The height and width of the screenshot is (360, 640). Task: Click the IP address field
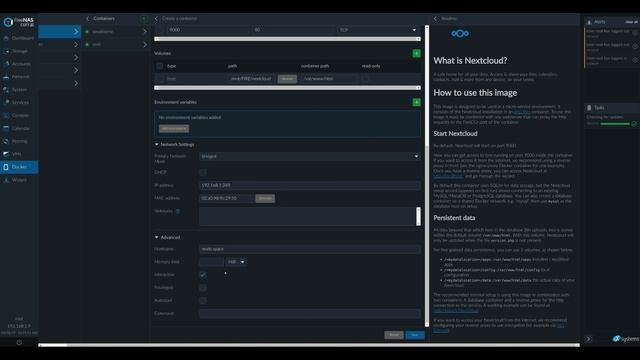pyautogui.click(x=309, y=185)
